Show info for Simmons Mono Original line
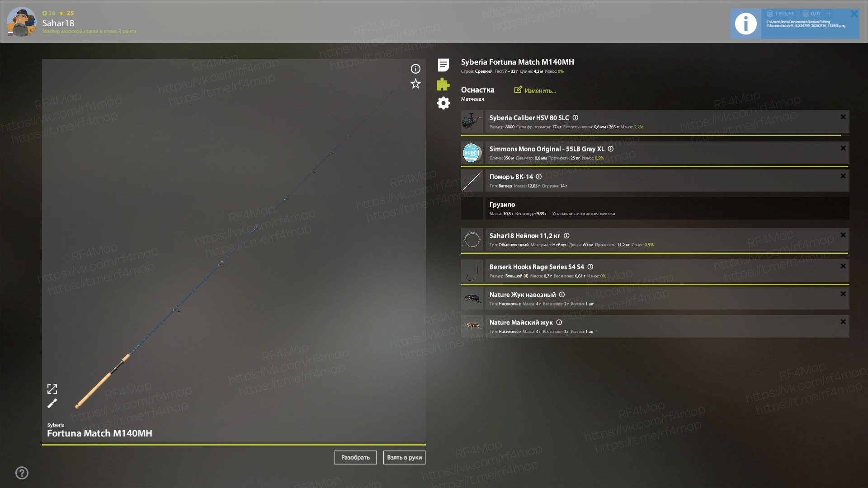The width and height of the screenshot is (868, 488). [x=611, y=149]
